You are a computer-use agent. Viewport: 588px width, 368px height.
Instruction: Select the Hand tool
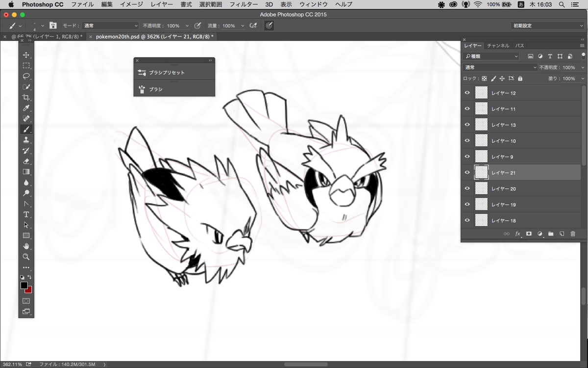(26, 246)
